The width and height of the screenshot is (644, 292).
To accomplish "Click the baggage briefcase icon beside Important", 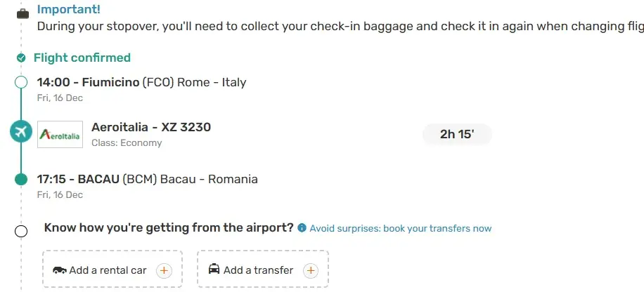I will click(22, 13).
